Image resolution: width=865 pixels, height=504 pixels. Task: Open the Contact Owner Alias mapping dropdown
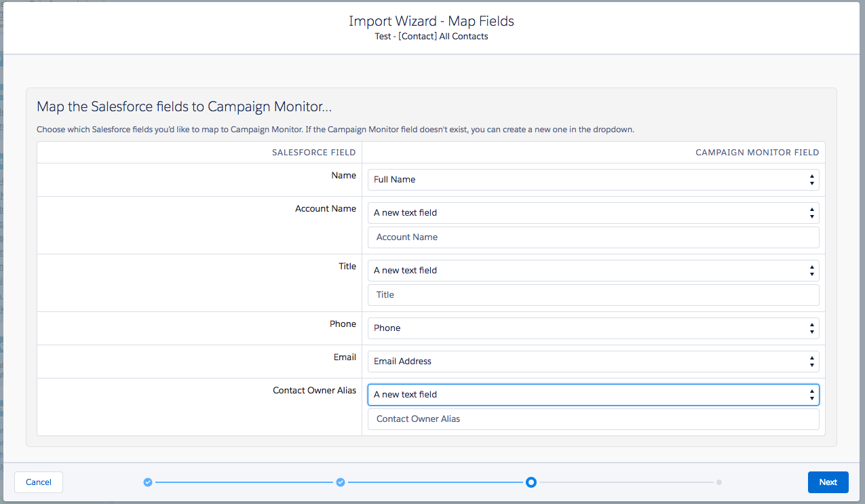593,395
